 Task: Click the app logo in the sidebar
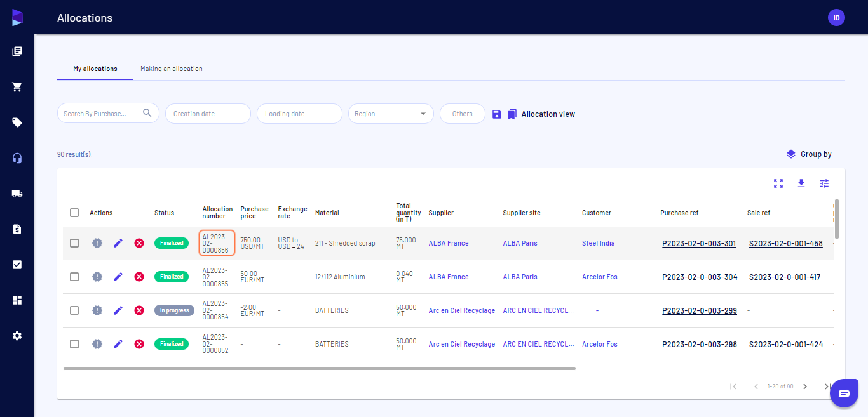click(17, 17)
